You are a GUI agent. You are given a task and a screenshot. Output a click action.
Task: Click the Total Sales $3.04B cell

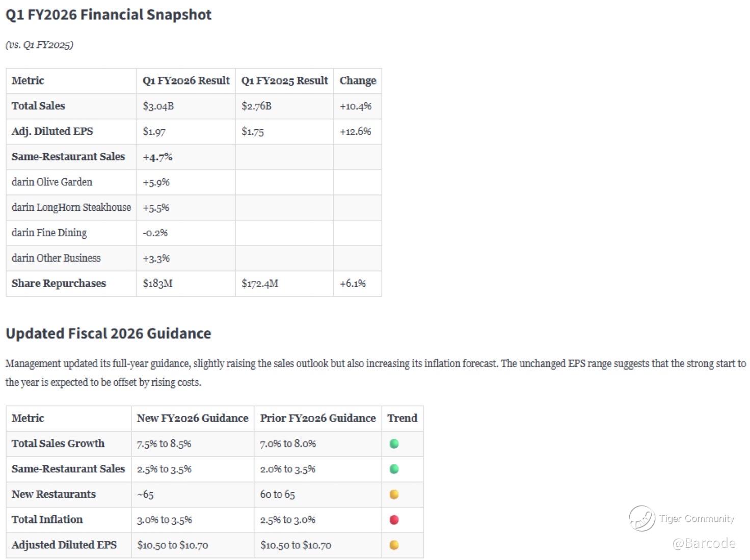[158, 106]
